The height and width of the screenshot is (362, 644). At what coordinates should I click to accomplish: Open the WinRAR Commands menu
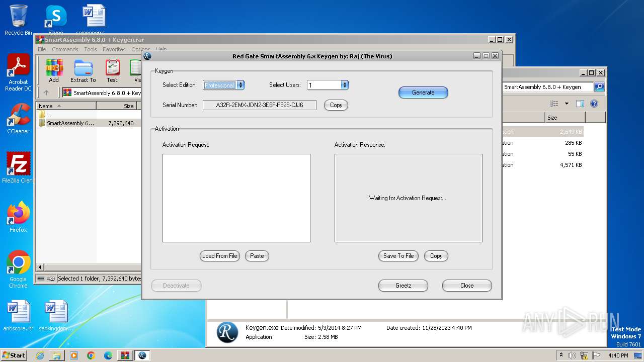pyautogui.click(x=65, y=49)
